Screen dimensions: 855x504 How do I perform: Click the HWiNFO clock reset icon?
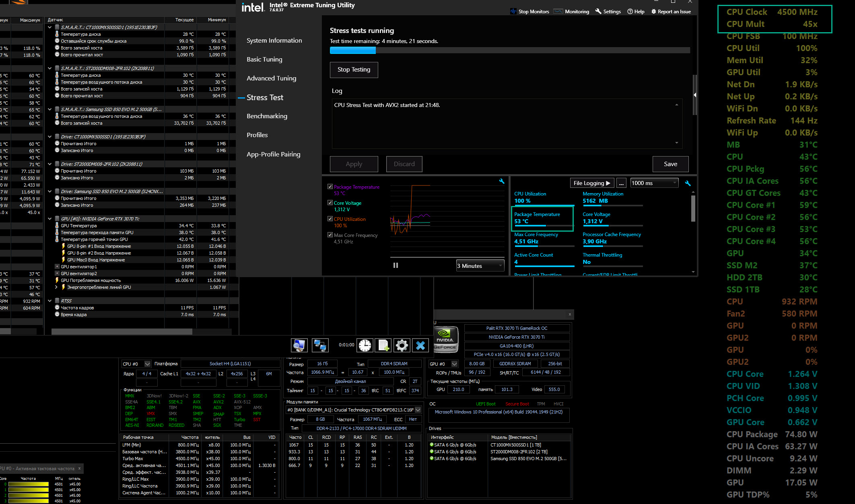365,345
